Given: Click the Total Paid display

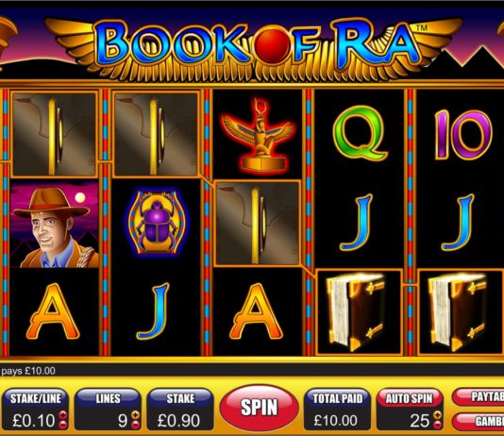Looking at the screenshot, I should (x=336, y=410).
